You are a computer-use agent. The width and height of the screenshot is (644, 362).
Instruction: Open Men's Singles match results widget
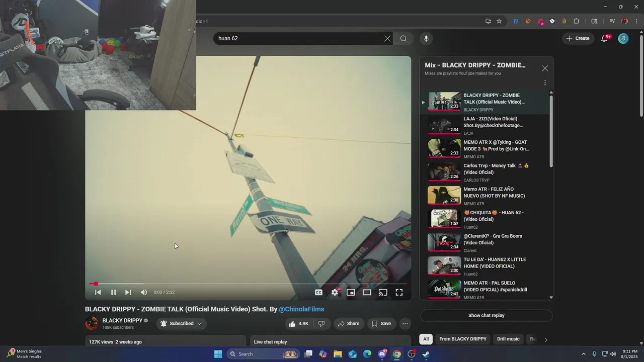24,354
